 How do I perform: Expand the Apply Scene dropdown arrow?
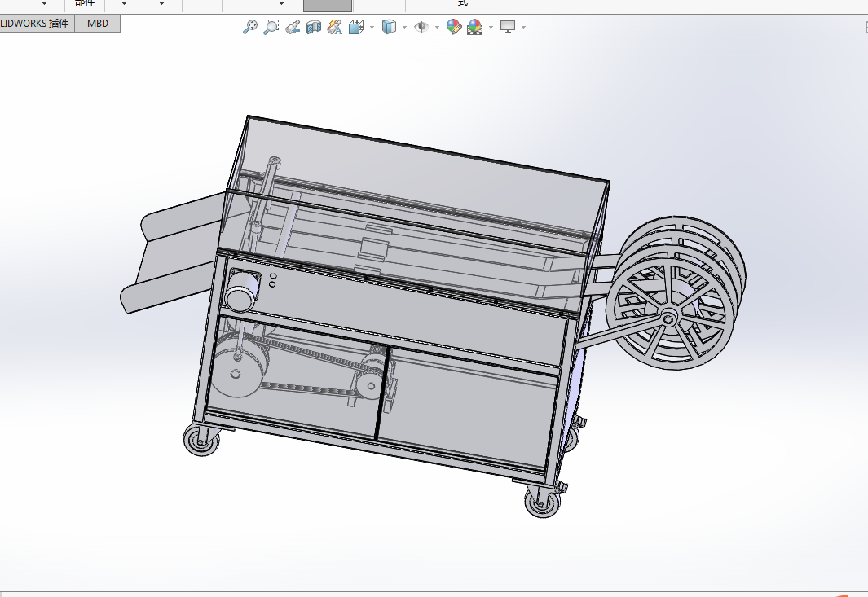tap(491, 27)
